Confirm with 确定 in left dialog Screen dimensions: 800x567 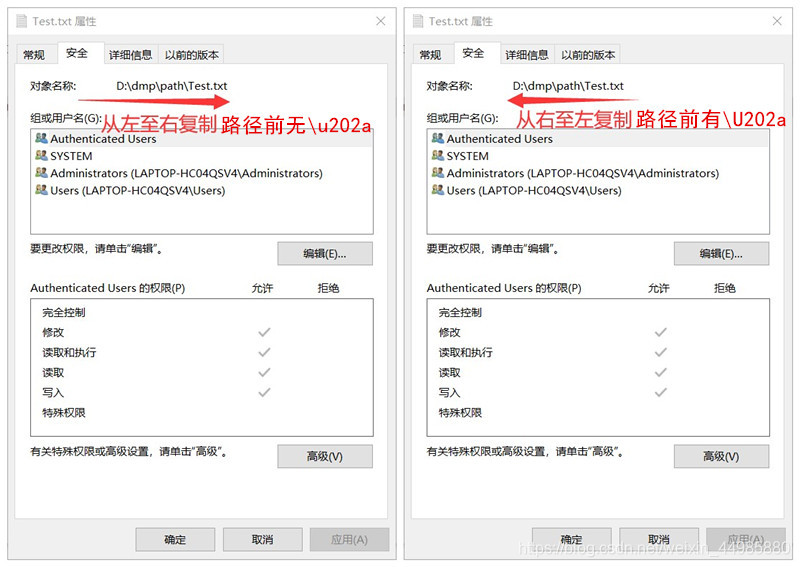(x=175, y=539)
